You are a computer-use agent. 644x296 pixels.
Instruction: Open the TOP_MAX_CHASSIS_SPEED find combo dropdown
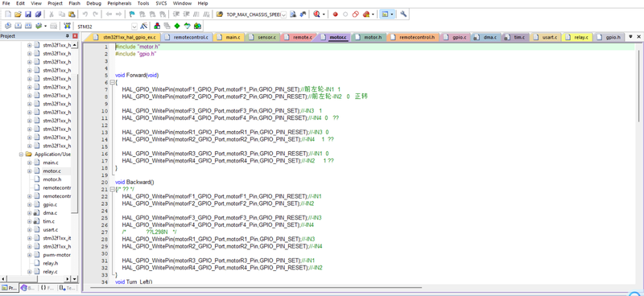pos(284,14)
